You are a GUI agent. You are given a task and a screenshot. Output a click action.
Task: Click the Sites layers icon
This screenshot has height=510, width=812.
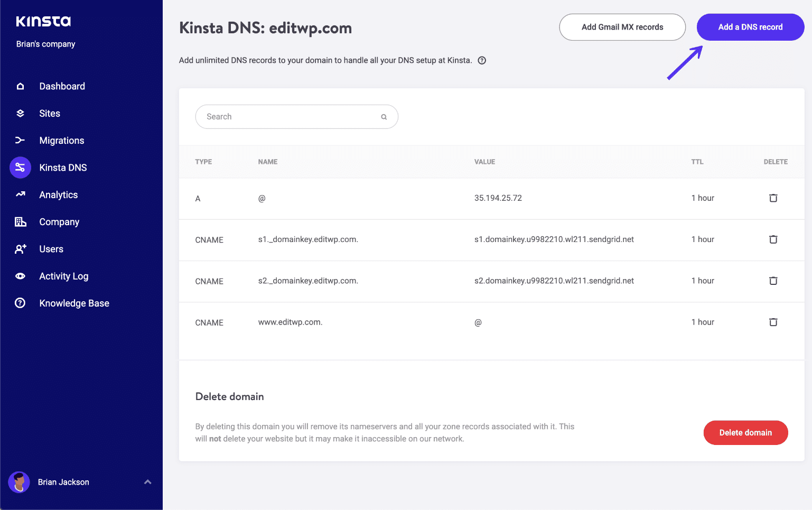(x=20, y=113)
